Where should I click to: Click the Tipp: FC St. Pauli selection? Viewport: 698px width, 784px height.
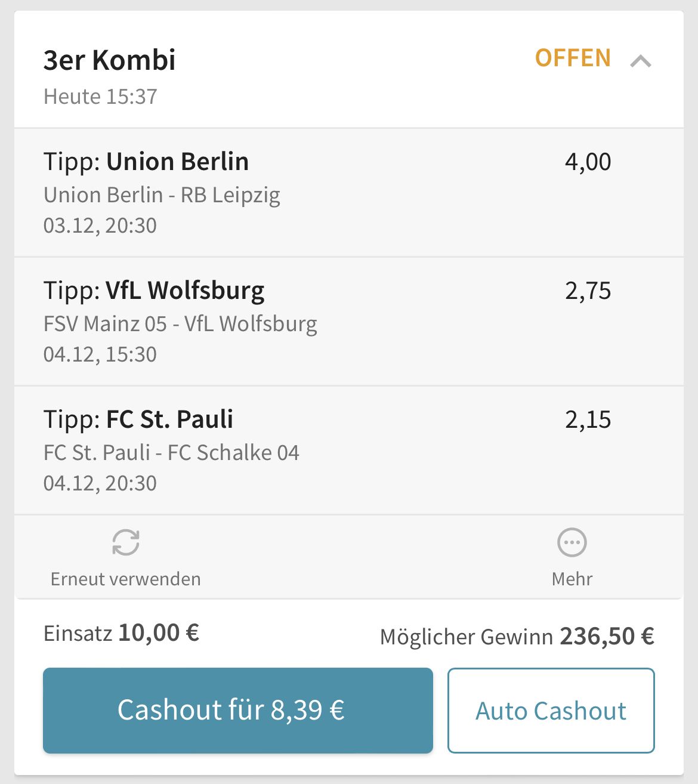(138, 419)
